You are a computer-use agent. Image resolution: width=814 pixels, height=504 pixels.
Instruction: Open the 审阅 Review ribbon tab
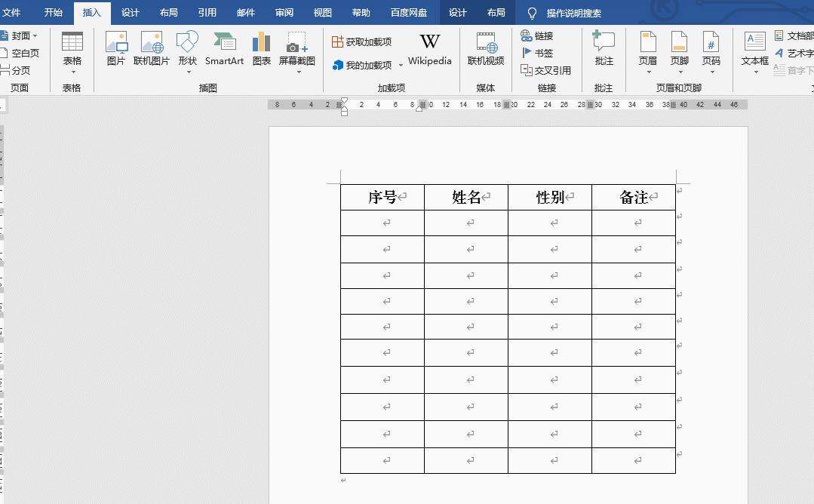[x=284, y=12]
